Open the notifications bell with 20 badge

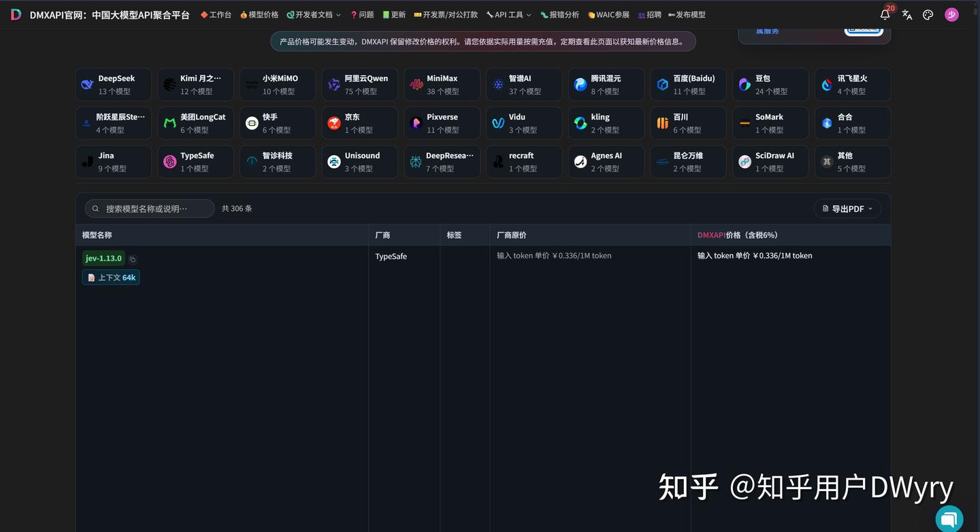885,14
